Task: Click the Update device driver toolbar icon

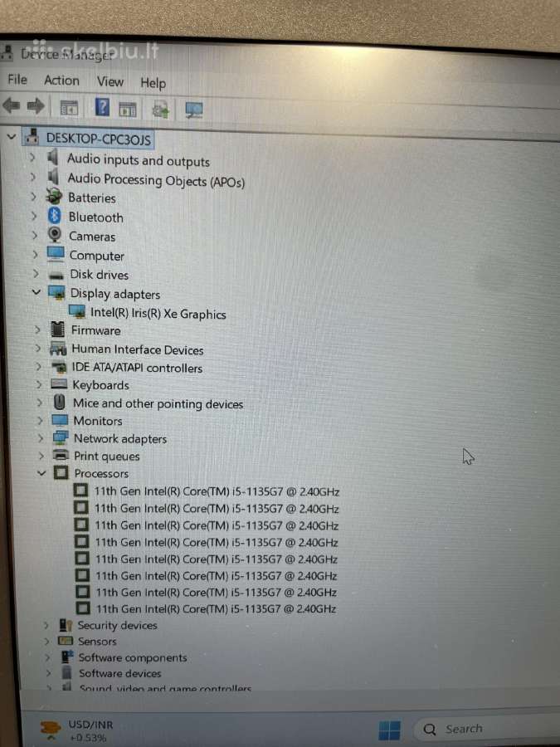Action: click(160, 110)
